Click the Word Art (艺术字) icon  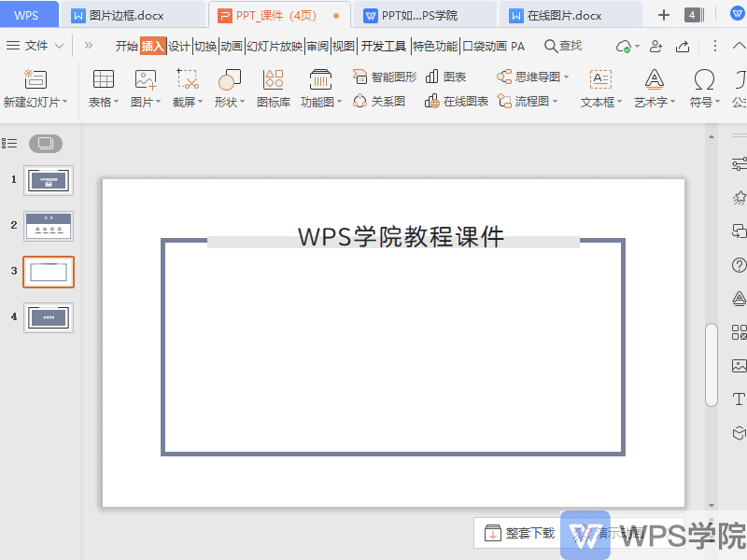(x=655, y=79)
